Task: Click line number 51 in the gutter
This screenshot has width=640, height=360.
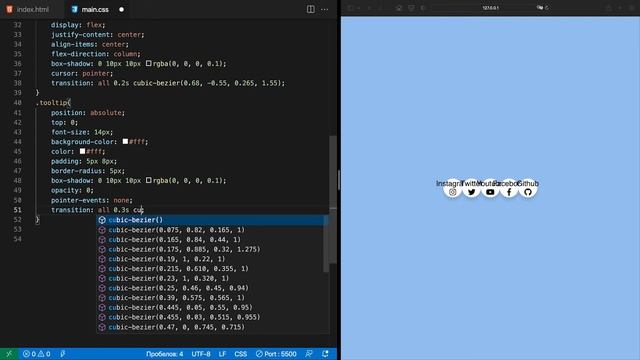Action: [17, 210]
